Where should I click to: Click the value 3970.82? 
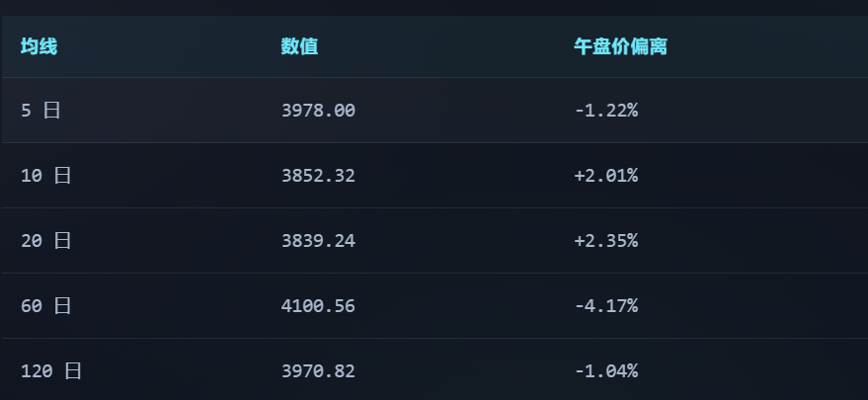tap(318, 370)
